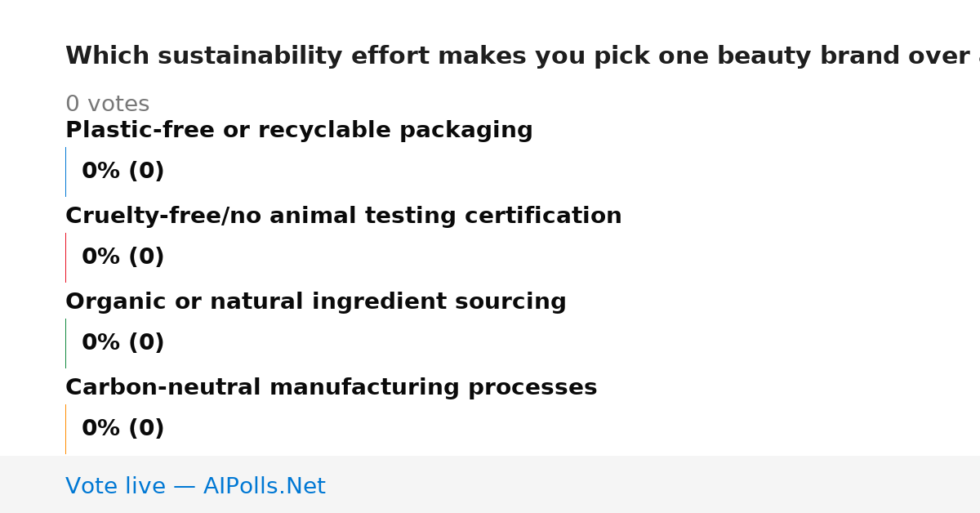
Task: Pick Organic or natural ingredient sourcing option
Action: click(x=316, y=302)
